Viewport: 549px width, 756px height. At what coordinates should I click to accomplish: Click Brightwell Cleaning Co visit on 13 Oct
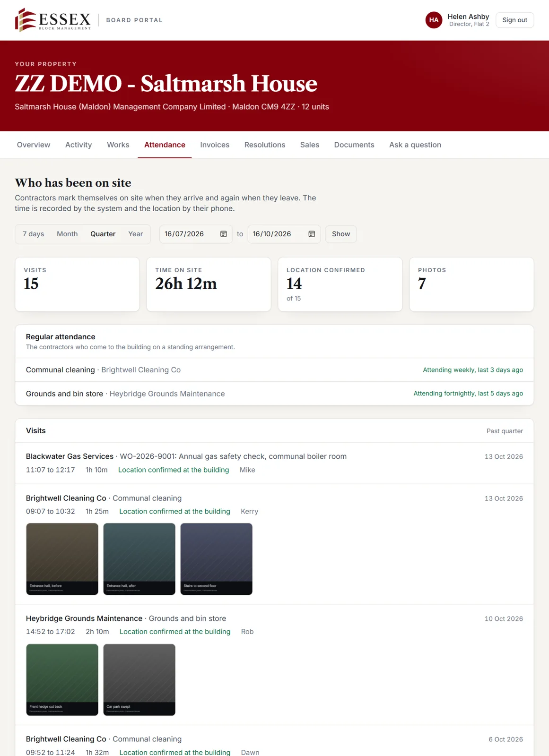click(274, 544)
